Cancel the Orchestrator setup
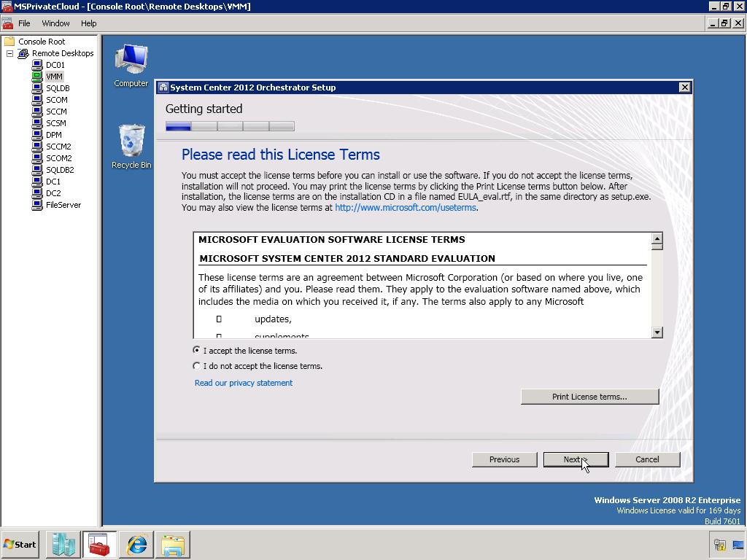 648,459
